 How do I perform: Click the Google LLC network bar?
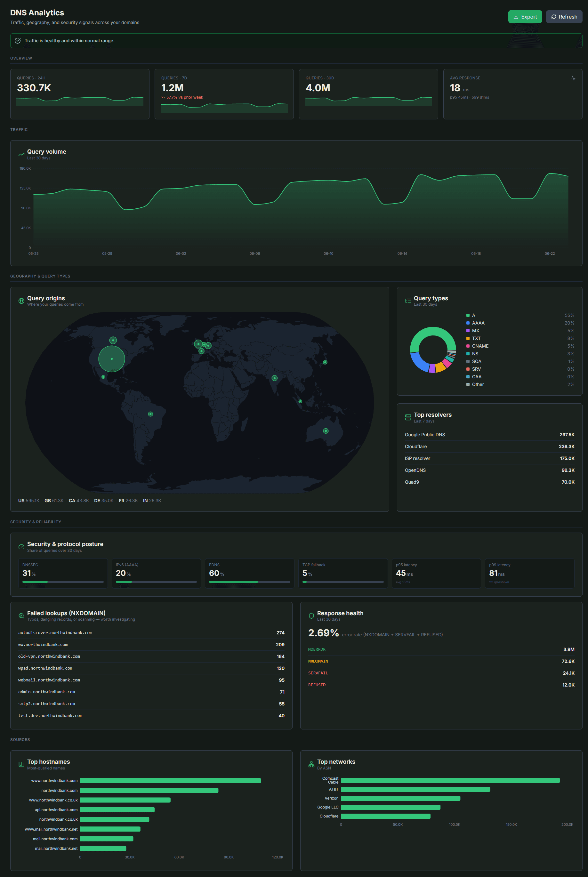click(391, 807)
